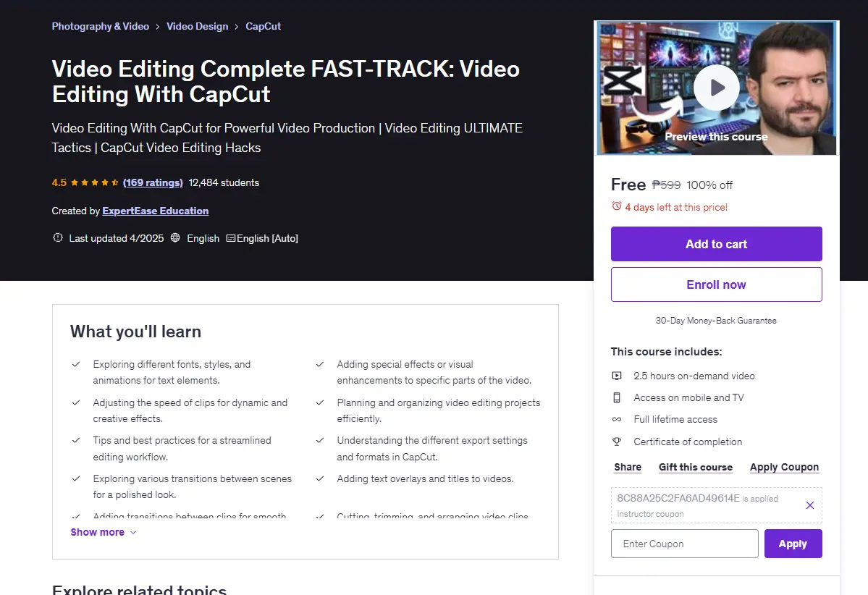
Task: Click the applied coupon code 8C88A25C2FA6AD49614E
Action: pyautogui.click(x=678, y=498)
